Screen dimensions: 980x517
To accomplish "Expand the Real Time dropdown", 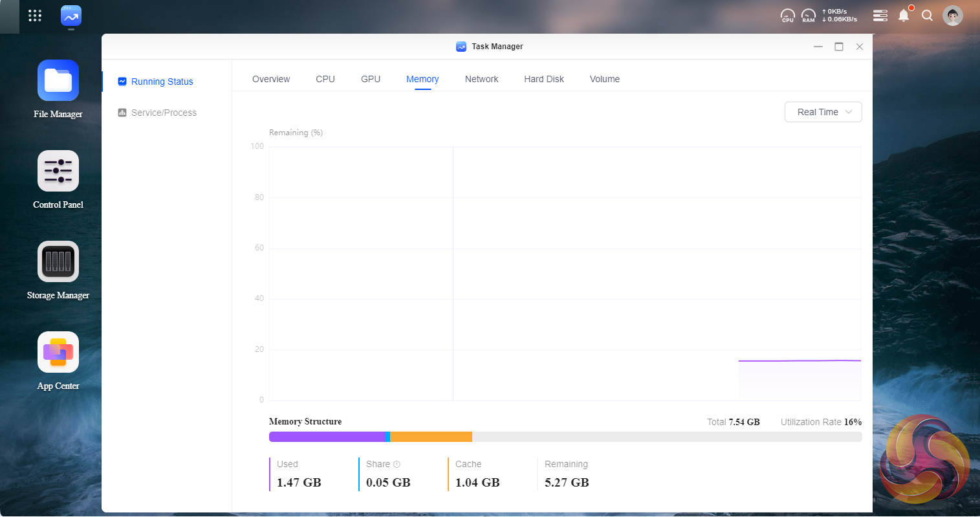I will click(823, 112).
